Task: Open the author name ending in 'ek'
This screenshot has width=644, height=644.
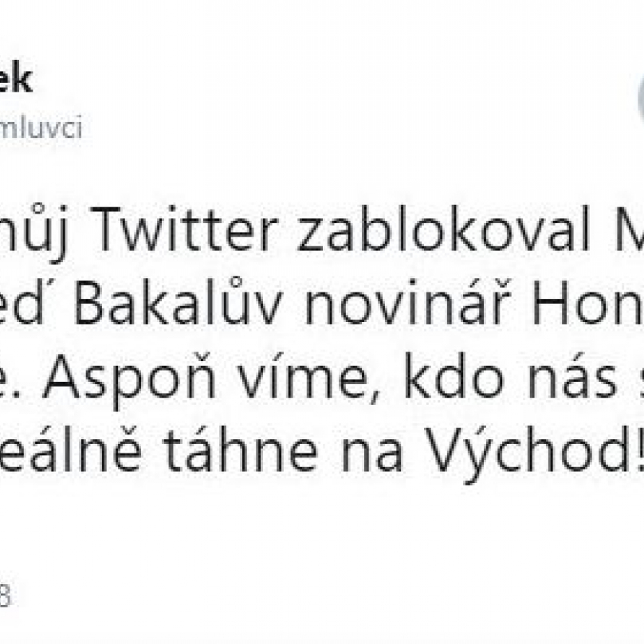Action: click(x=16, y=80)
